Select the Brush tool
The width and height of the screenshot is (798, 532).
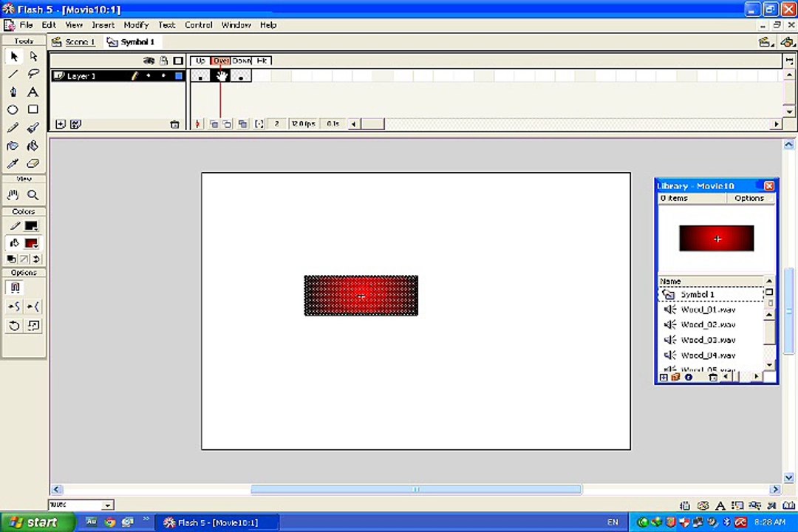coord(33,128)
